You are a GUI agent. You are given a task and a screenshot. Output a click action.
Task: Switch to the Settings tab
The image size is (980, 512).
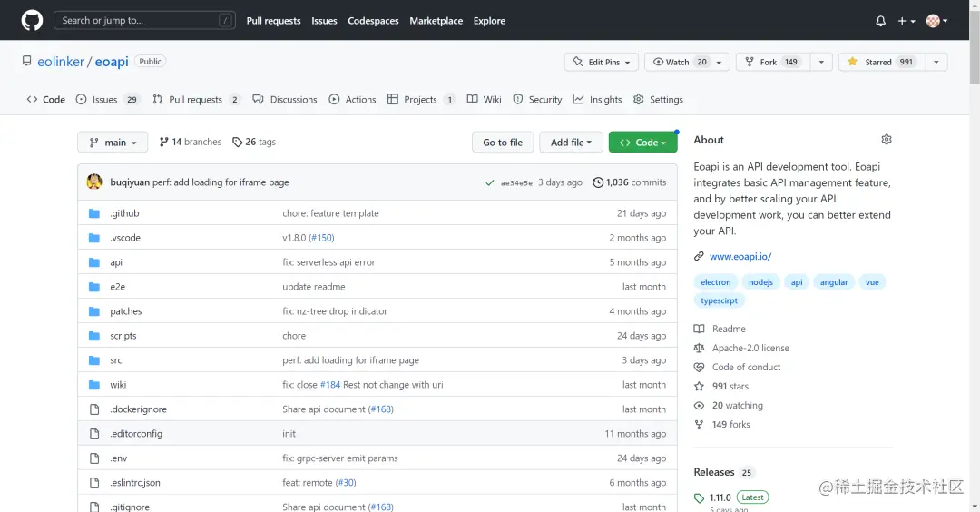coord(658,99)
